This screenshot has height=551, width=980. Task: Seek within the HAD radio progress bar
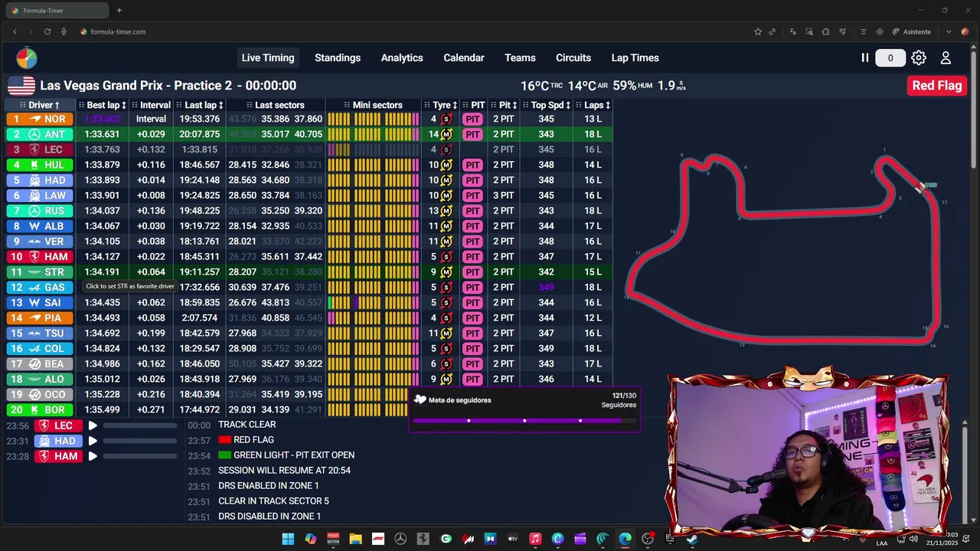(140, 441)
